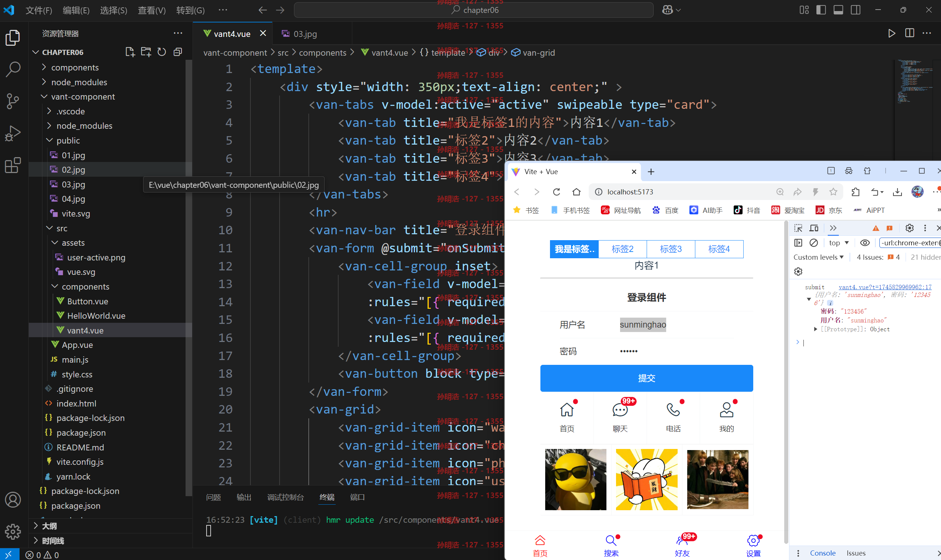941x560 pixels.
Task: Open the 文件(F) menu
Action: [39, 10]
